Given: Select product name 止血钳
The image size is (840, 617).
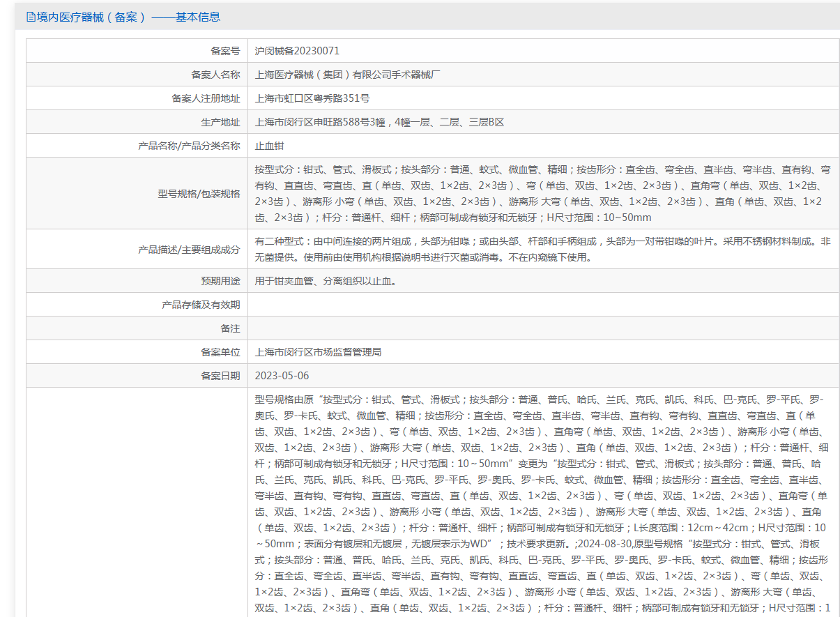Looking at the screenshot, I should coord(270,146).
